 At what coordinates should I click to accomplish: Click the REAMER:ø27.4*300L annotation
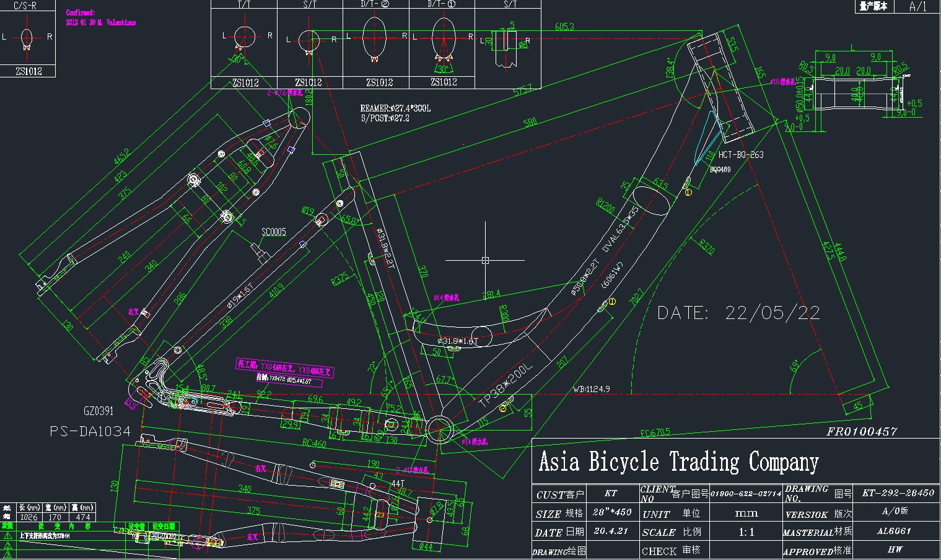click(x=395, y=108)
